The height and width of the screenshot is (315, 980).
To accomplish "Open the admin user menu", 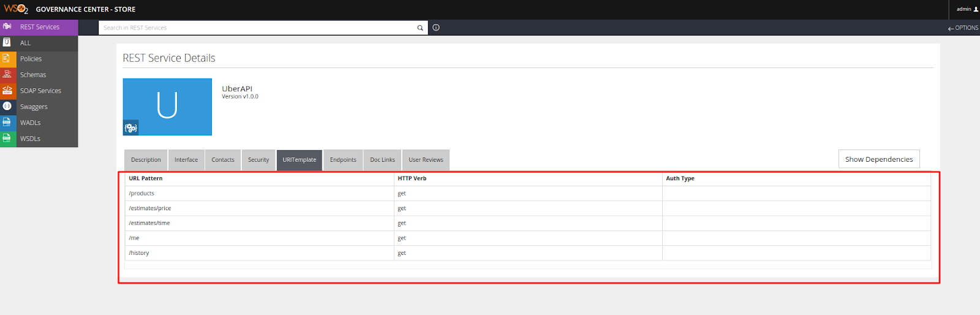I will tap(967, 9).
